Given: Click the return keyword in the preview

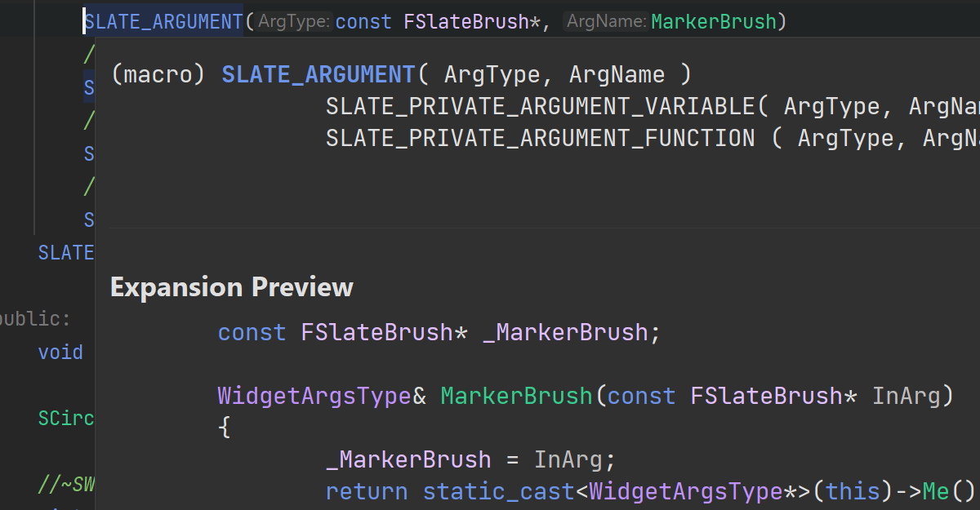Looking at the screenshot, I should tap(366, 491).
